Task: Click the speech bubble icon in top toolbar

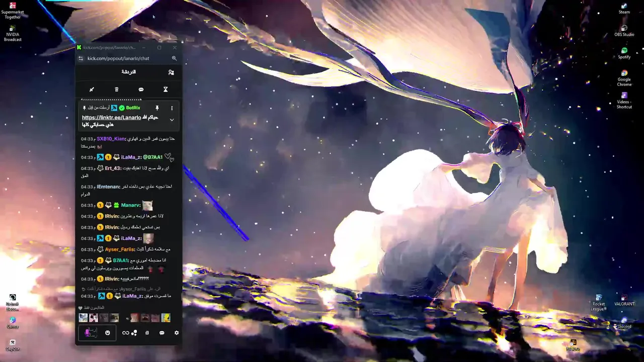Action: (x=141, y=89)
